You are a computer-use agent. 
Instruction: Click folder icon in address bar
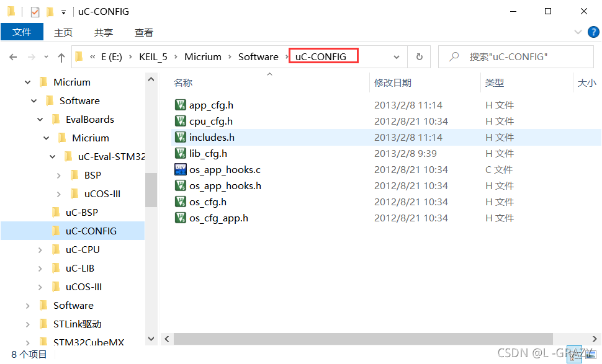tap(79, 57)
